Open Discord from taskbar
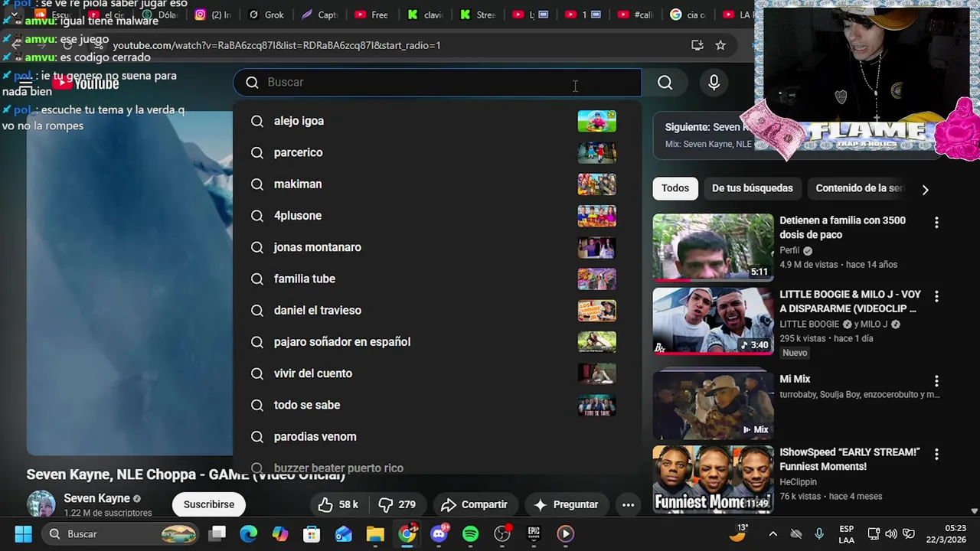This screenshot has width=980, height=551. (439, 533)
